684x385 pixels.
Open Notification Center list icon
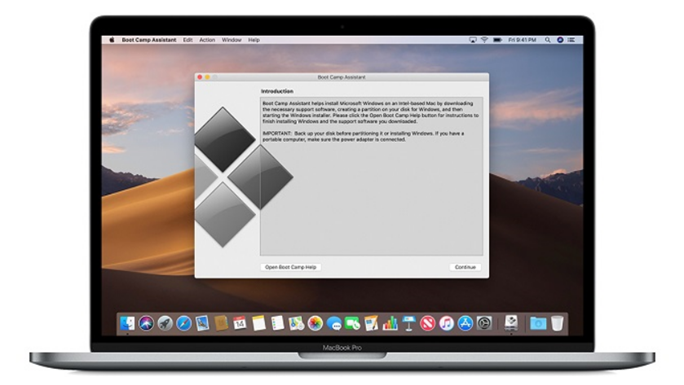click(x=571, y=40)
